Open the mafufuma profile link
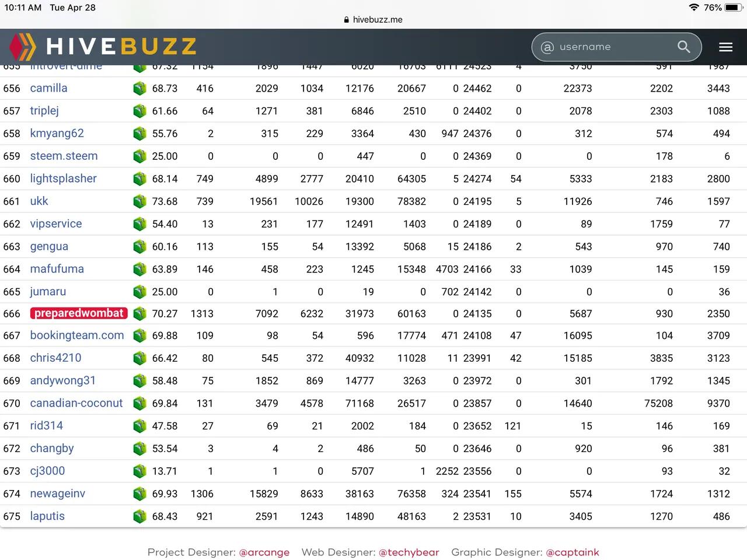Viewport: 747px width, 560px height. click(x=57, y=269)
